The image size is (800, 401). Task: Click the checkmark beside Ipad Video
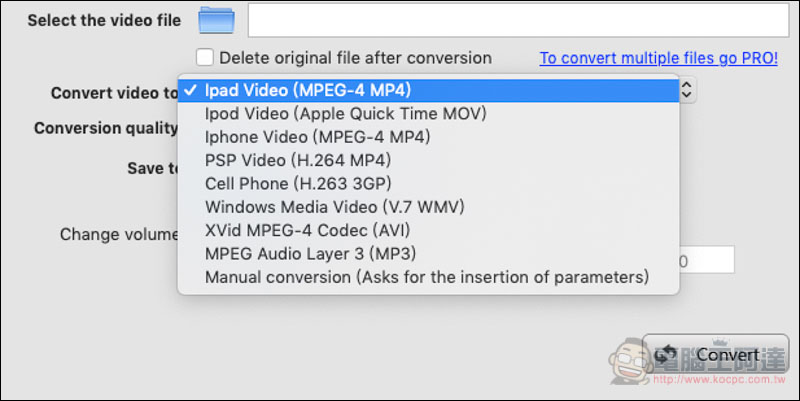pyautogui.click(x=190, y=90)
